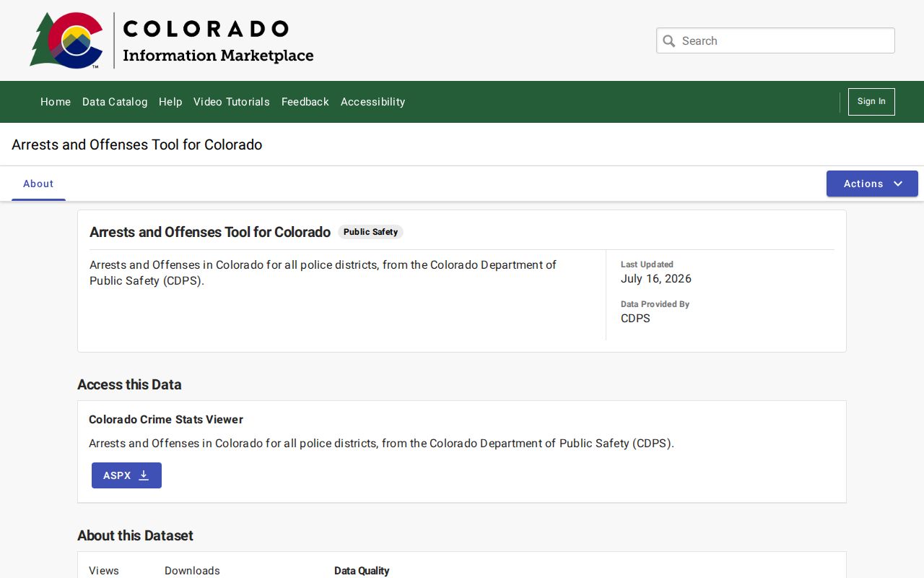This screenshot has width=924, height=578.
Task: Click the July 16, 2026 last updated date
Action: (x=656, y=278)
